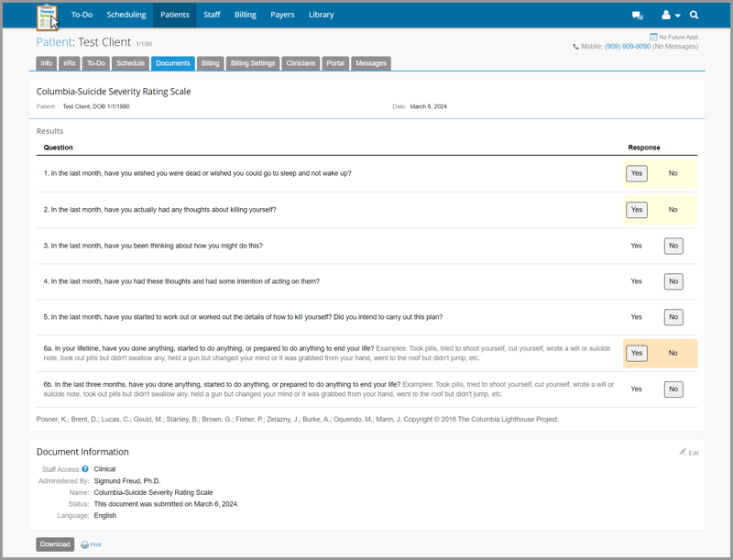
Task: Click Sigmund Freud, Ph.D. text
Action: tap(127, 481)
